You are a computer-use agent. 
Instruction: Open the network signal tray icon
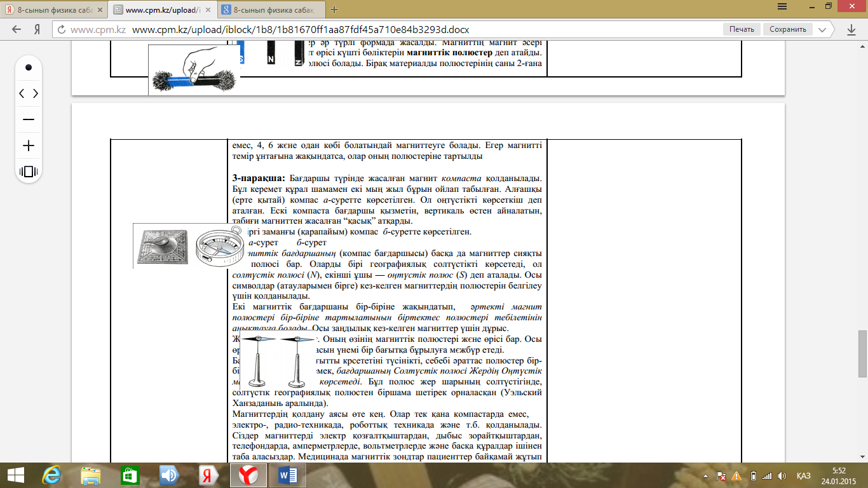click(x=767, y=476)
